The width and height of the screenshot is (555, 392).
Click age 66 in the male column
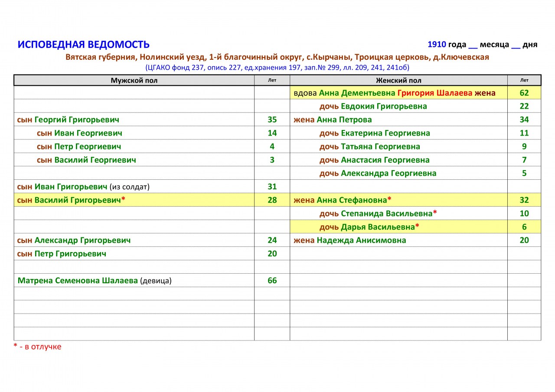point(272,281)
